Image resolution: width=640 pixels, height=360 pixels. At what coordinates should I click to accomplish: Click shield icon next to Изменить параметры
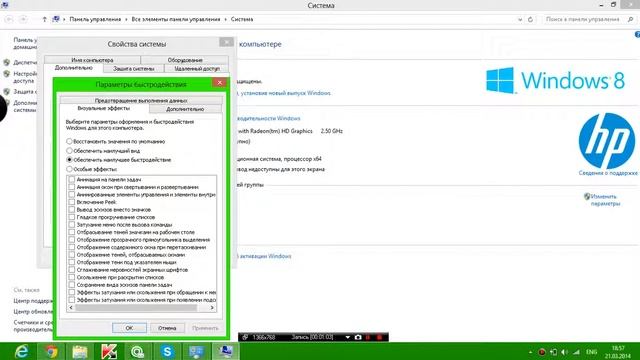coord(587,197)
